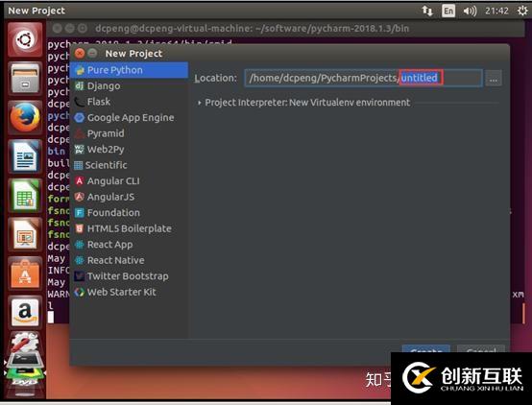The height and width of the screenshot is (405, 532).
Task: Select the Web2Py icon
Action: point(79,149)
